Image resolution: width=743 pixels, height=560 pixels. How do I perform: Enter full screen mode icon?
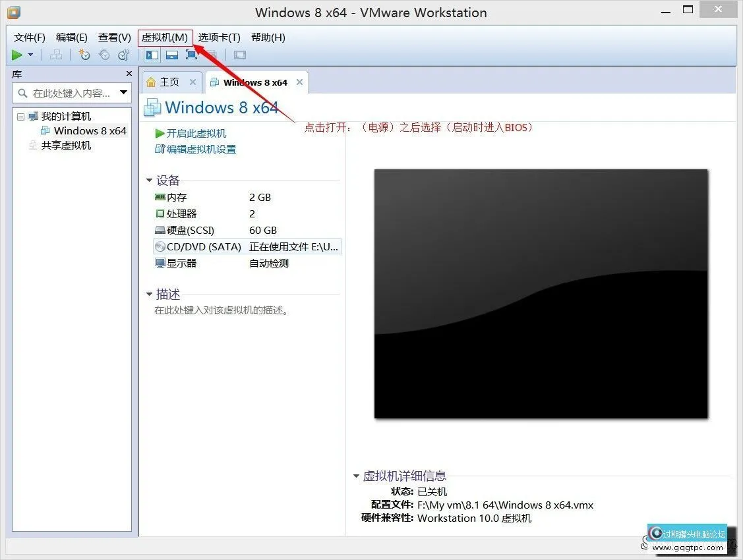[x=191, y=55]
